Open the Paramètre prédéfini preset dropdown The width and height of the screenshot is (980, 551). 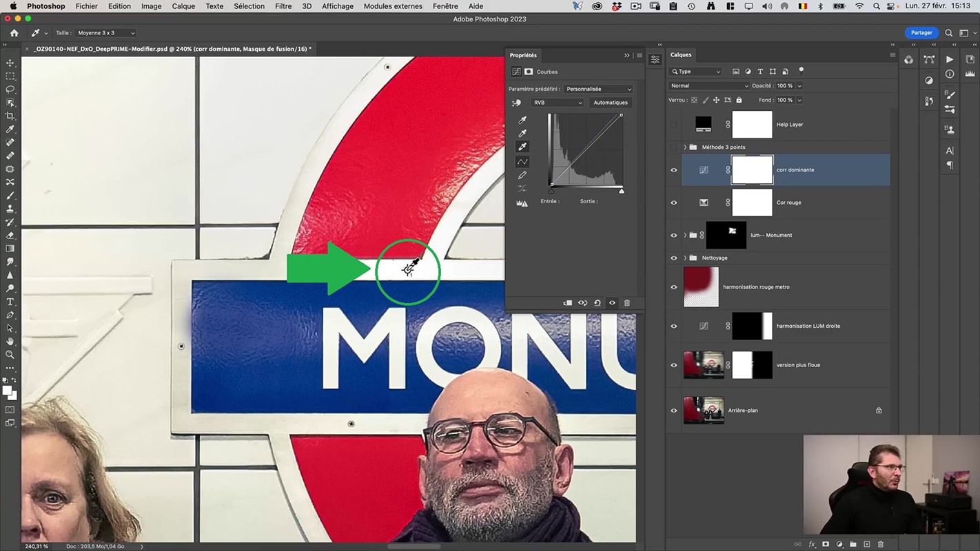click(x=598, y=89)
